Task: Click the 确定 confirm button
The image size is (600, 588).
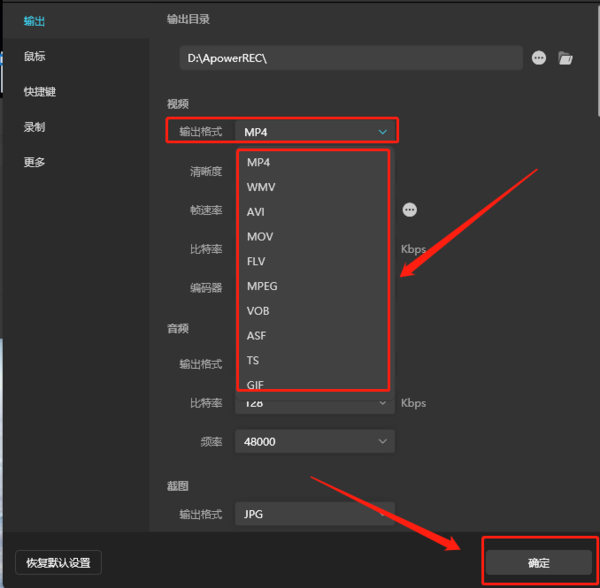Action: click(538, 563)
